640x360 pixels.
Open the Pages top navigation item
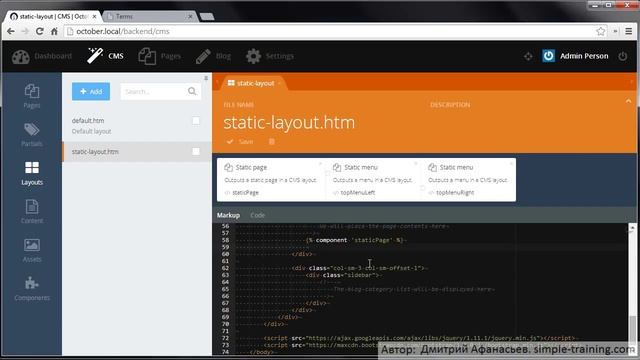click(160, 56)
